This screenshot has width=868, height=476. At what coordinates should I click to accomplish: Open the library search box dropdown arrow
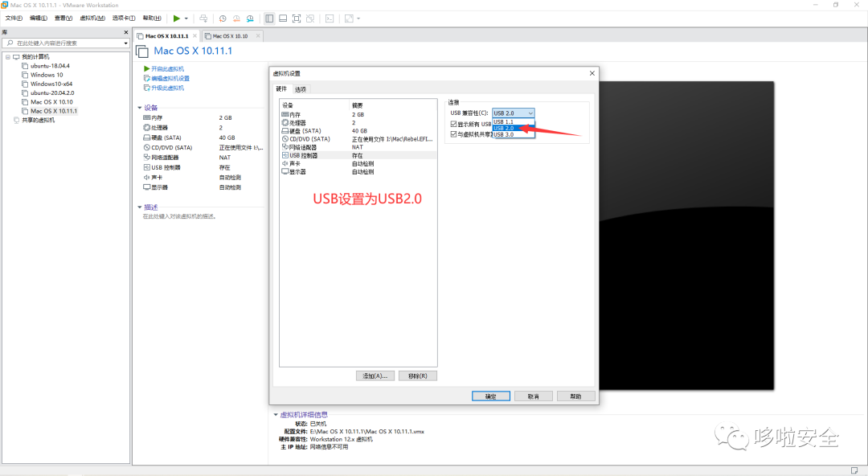[x=125, y=43]
